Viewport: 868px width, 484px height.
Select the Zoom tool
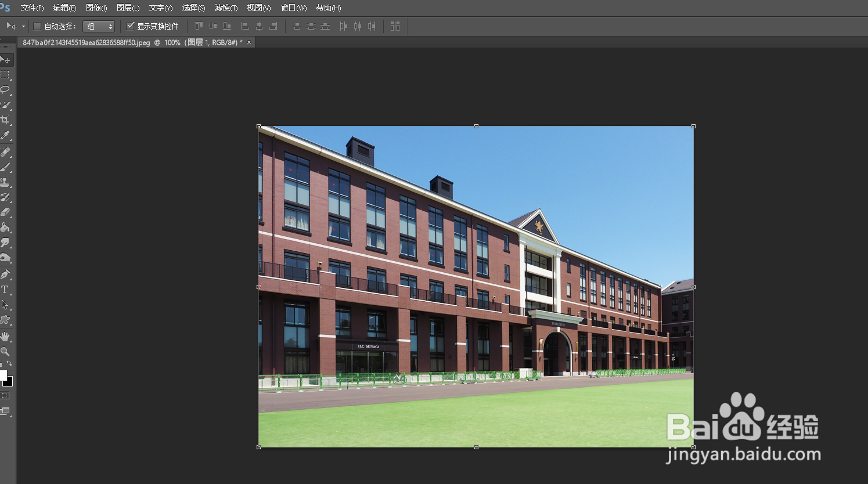click(5, 351)
